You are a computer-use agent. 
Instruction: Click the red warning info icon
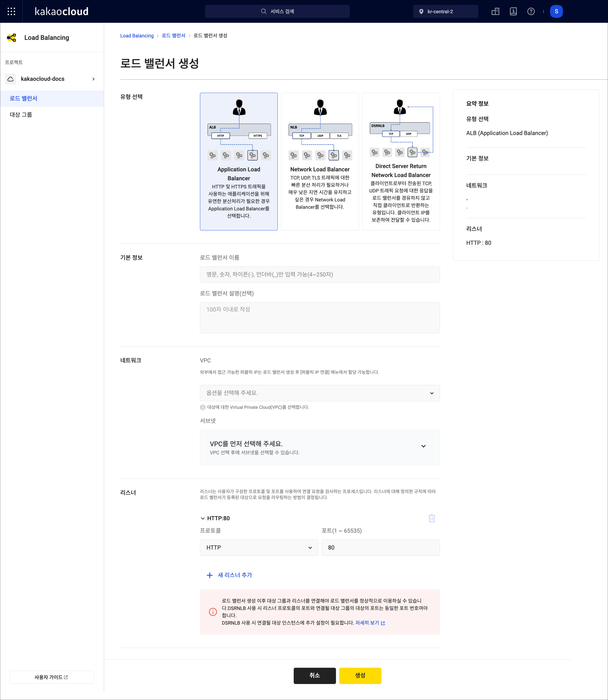213,612
